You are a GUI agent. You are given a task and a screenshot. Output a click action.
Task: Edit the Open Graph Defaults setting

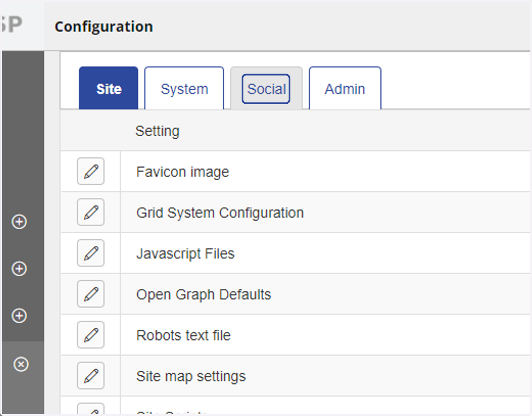pyautogui.click(x=91, y=294)
